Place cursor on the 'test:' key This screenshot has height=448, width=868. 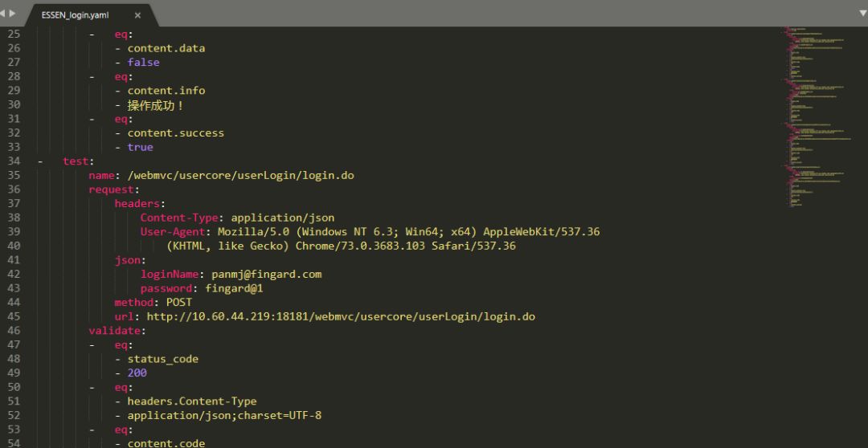(x=79, y=161)
